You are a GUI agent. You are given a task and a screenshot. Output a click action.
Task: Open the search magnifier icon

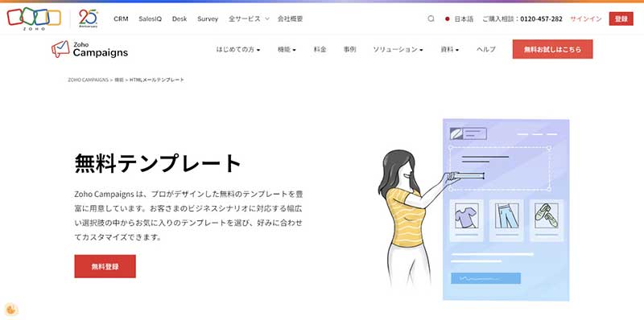[x=431, y=18]
